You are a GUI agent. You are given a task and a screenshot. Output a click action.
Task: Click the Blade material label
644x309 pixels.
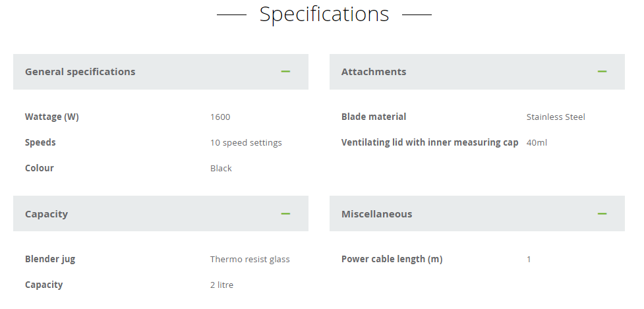[x=374, y=117]
